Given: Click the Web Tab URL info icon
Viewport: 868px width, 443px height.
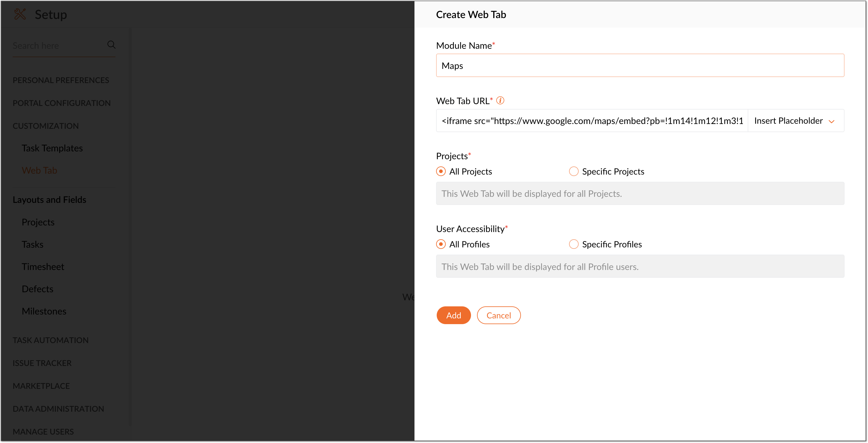Looking at the screenshot, I should click(x=500, y=101).
